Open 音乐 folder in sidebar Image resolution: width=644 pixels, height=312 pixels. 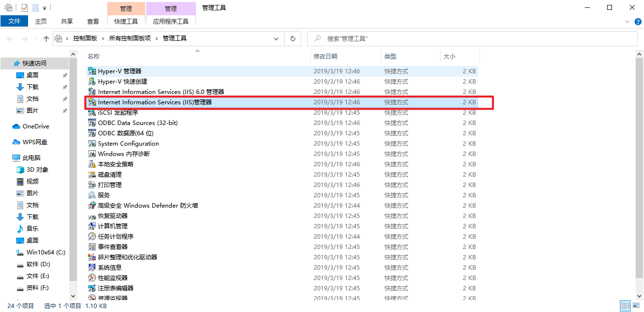coord(32,229)
